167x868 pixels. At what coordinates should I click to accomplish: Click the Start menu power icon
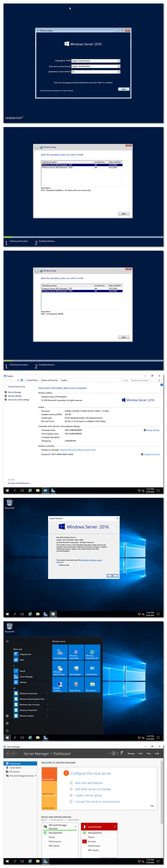7,731
